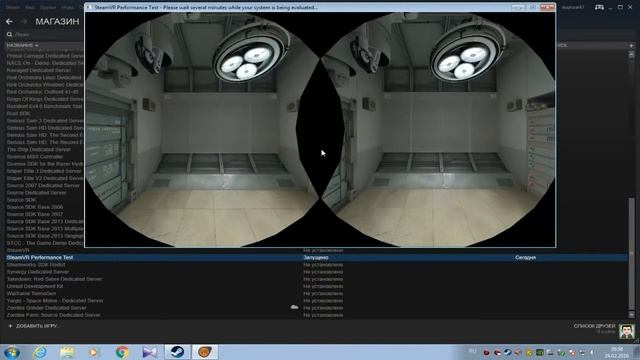The image size is (640, 360).
Task: Launch Google Chrome from the taskbar
Action: point(122,352)
